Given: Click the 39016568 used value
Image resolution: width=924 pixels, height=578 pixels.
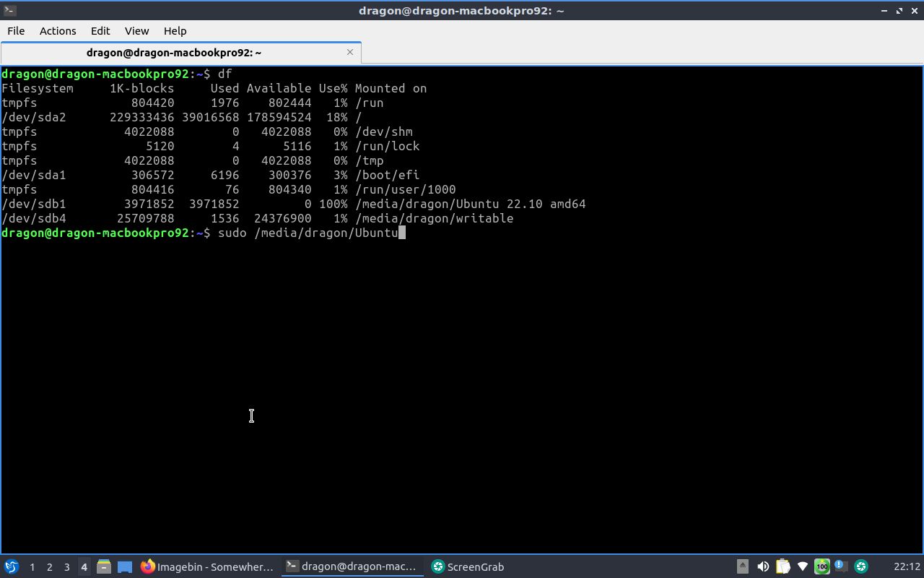Looking at the screenshot, I should coord(211,117).
